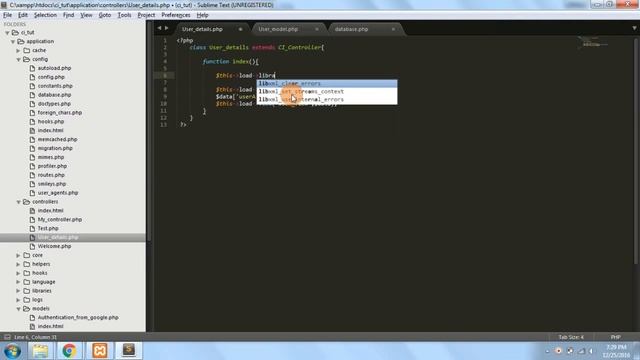Go to next tab with right arrow

coord(167,28)
